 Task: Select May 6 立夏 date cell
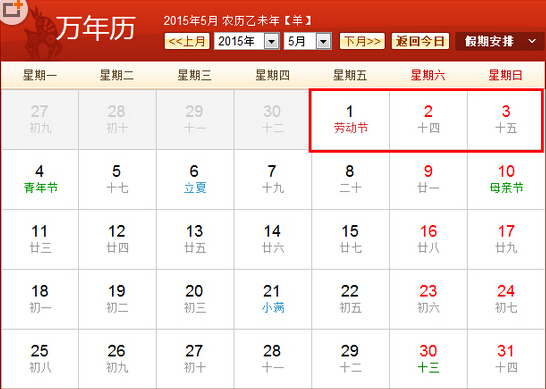pos(195,180)
